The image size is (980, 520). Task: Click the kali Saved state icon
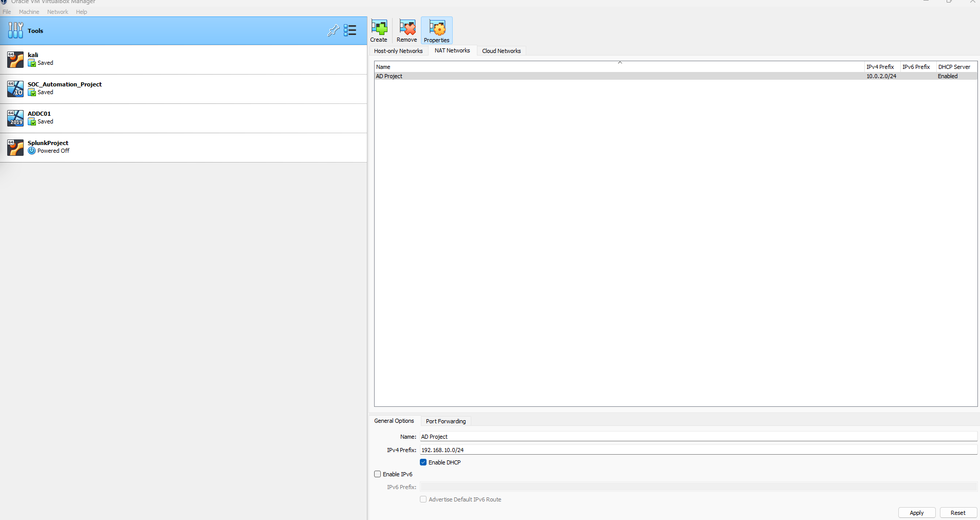(32, 63)
